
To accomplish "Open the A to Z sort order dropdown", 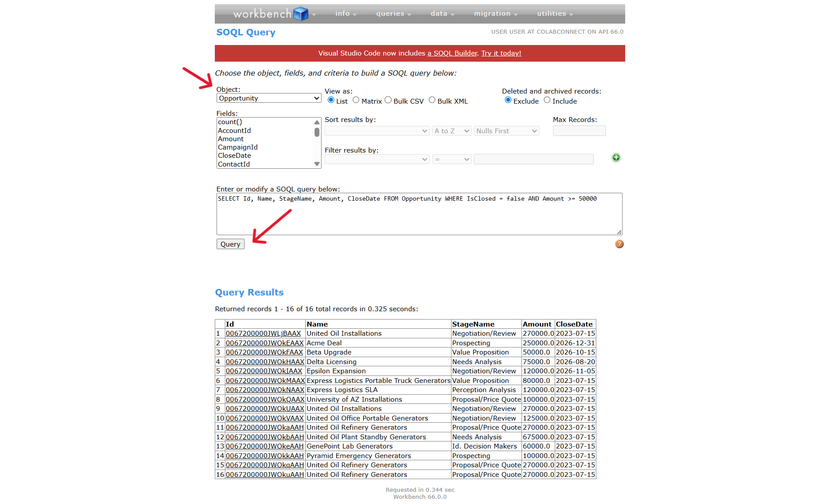I will pos(451,131).
